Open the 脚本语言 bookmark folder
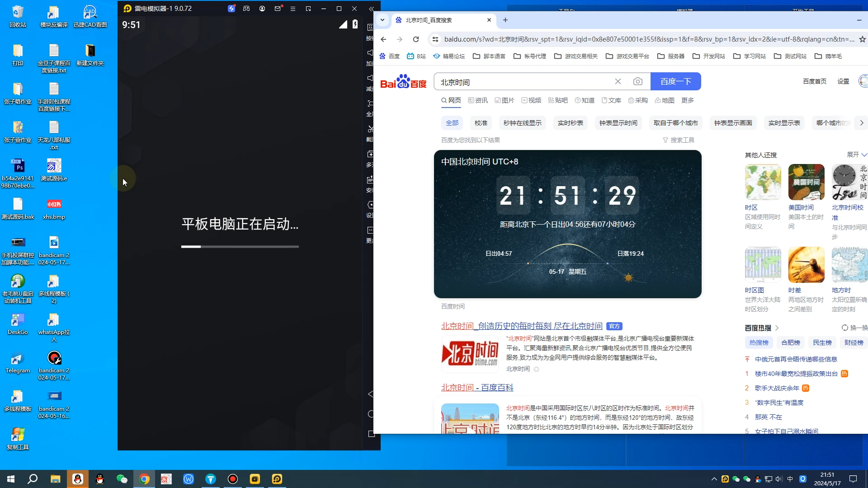 tap(489, 56)
